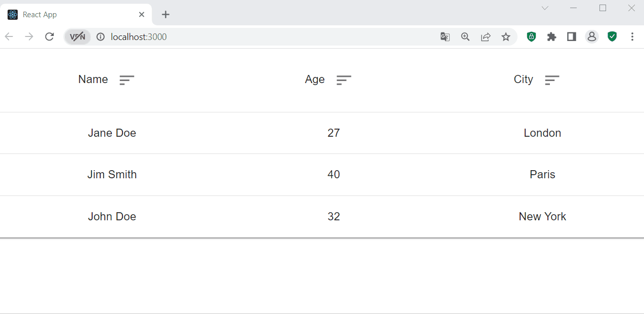The width and height of the screenshot is (644, 314).
Task: Open the user profile avatar menu
Action: 592,37
